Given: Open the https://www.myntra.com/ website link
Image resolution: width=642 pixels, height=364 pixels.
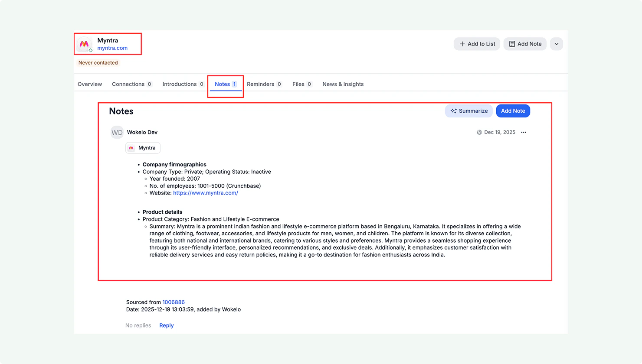Looking at the screenshot, I should [206, 193].
